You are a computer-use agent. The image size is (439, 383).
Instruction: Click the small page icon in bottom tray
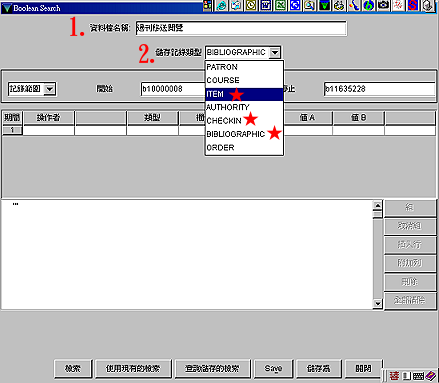point(406,376)
